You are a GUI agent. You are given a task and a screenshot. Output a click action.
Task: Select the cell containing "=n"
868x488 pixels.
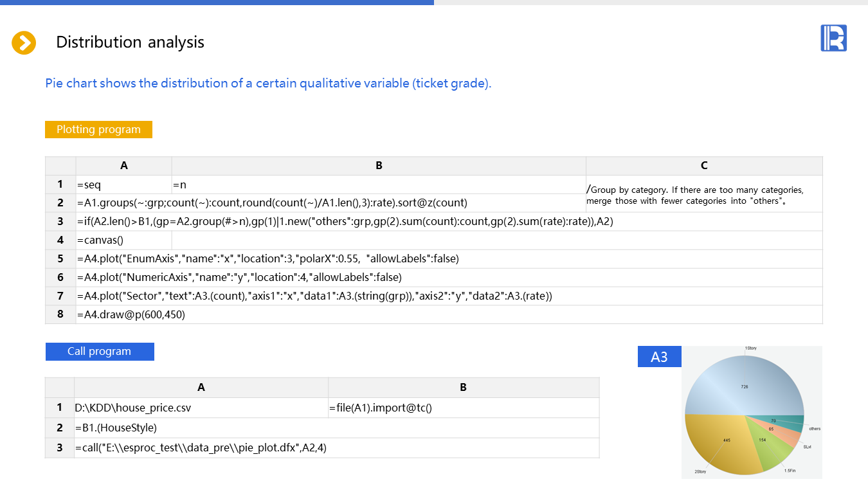tap(378, 185)
